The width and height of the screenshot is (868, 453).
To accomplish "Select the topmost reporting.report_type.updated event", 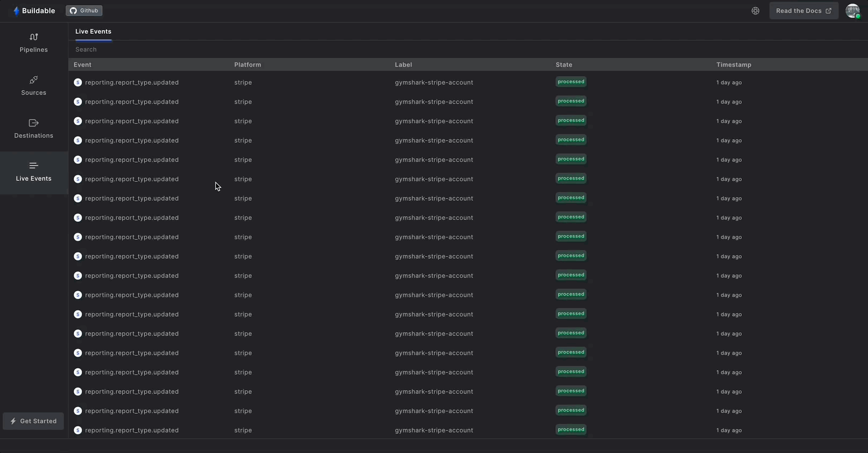I will pos(132,83).
